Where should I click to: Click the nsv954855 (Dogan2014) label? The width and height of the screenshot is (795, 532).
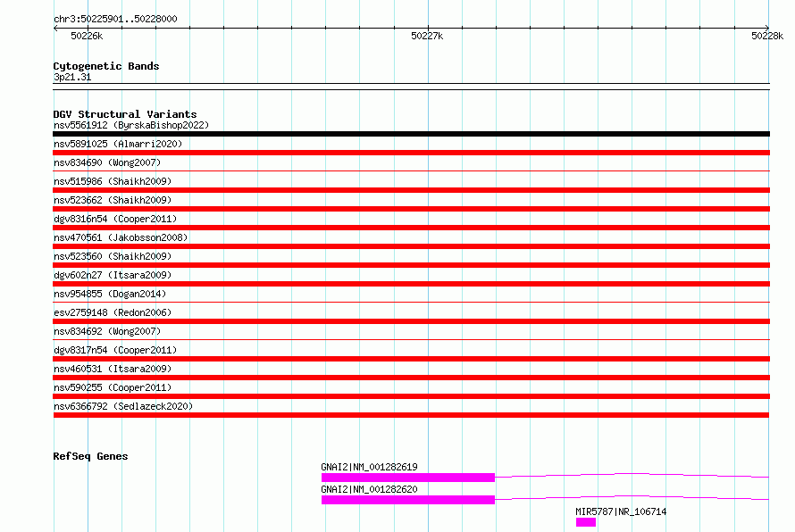click(110, 294)
